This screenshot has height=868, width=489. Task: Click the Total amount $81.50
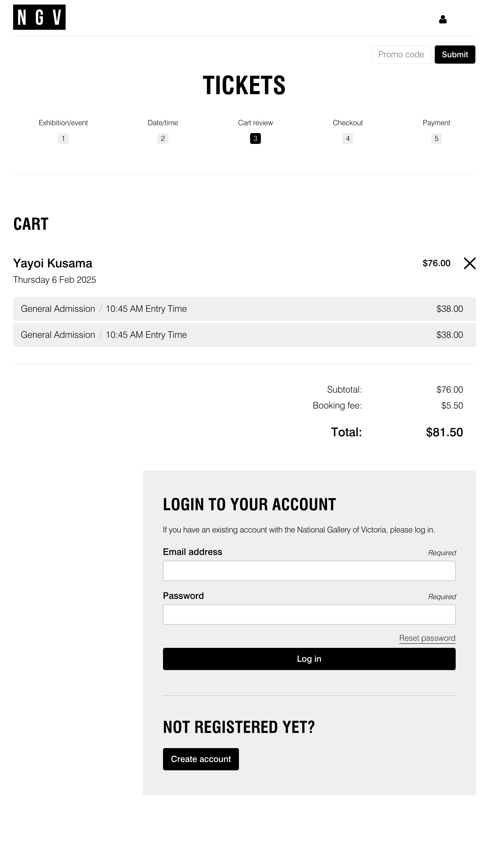coord(444,432)
